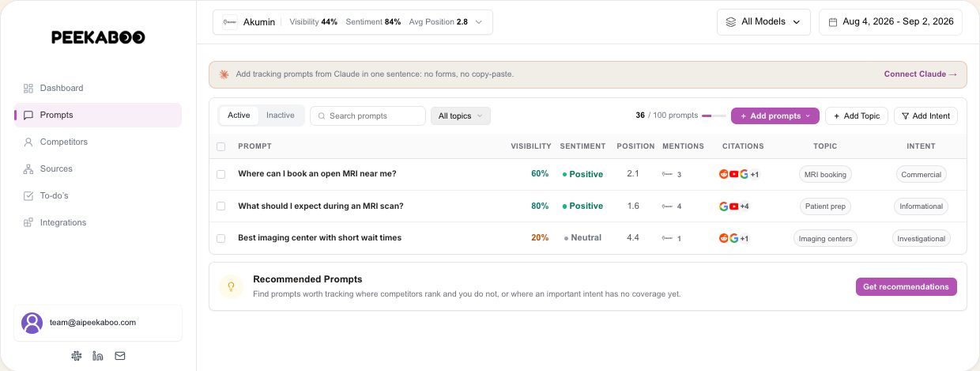Click Google citation icon in imaging center row
The image size is (980, 371).
click(733, 238)
